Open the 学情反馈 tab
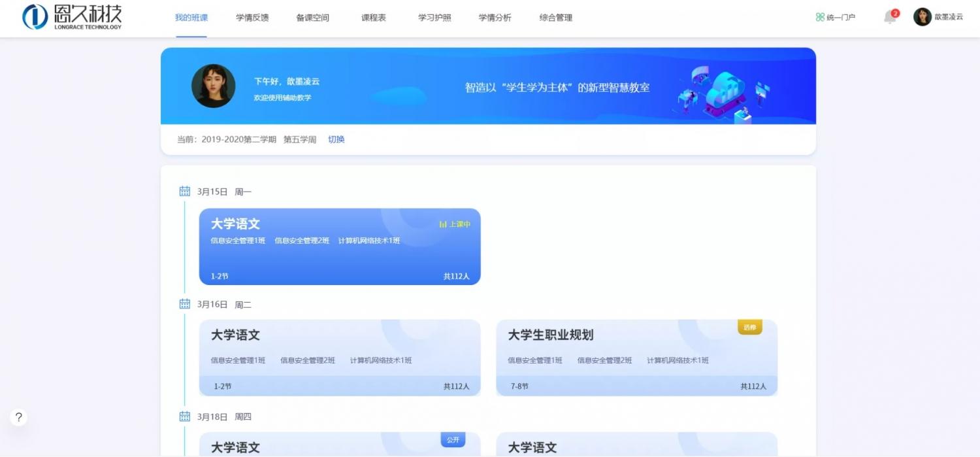 252,18
